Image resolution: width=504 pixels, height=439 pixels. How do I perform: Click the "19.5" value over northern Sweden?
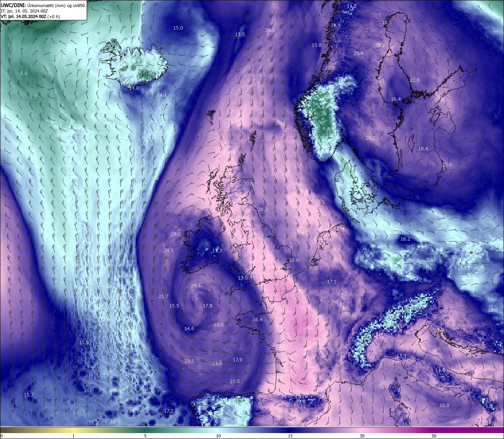coord(387,22)
